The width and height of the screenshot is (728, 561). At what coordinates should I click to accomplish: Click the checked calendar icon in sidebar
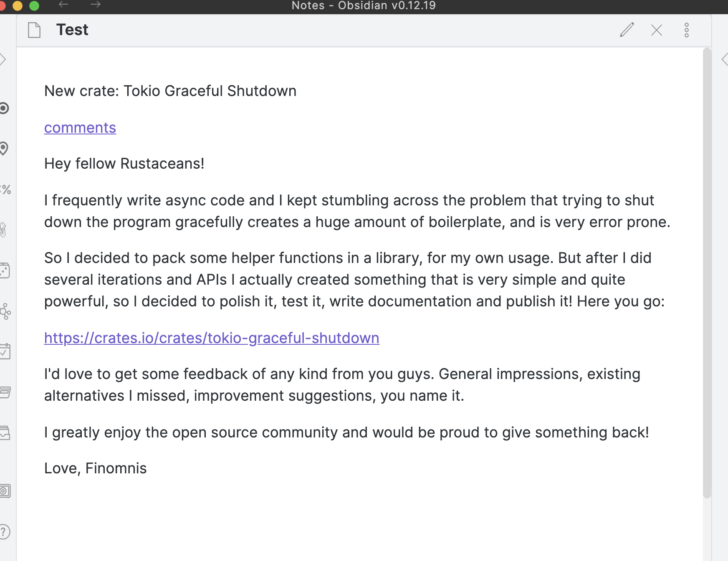pos(5,351)
